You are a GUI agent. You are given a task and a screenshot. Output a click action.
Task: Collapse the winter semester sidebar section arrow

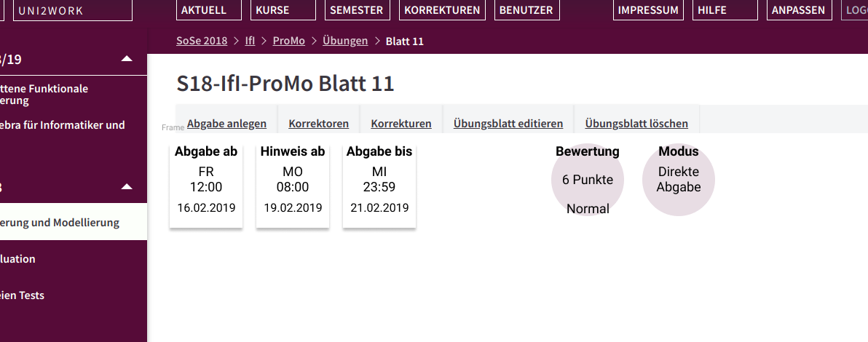click(x=127, y=59)
